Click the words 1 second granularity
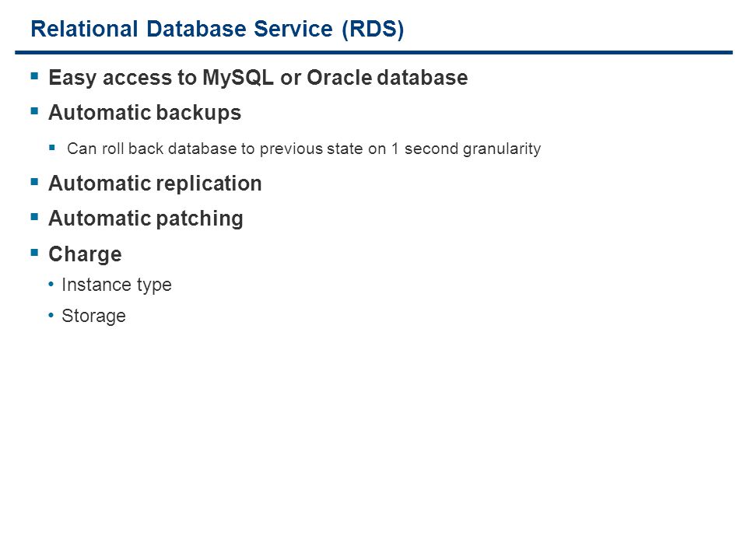The height and width of the screenshot is (560, 747). coord(466,149)
